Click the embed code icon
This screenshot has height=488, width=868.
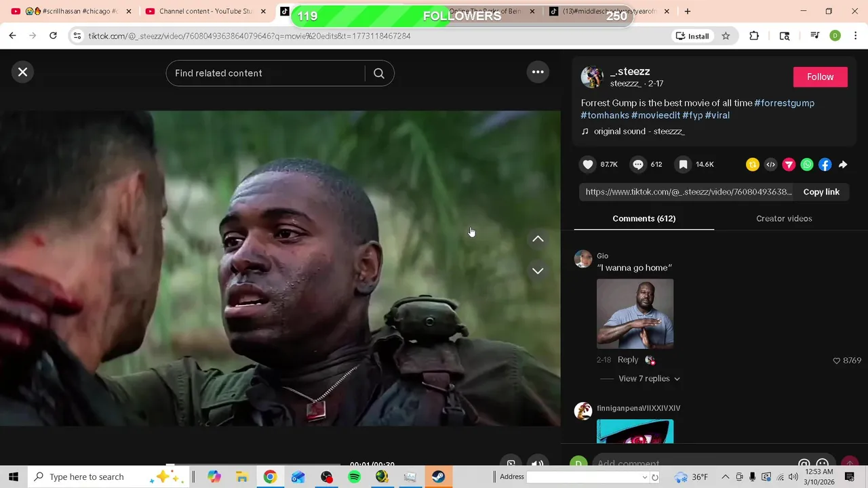pos(770,164)
